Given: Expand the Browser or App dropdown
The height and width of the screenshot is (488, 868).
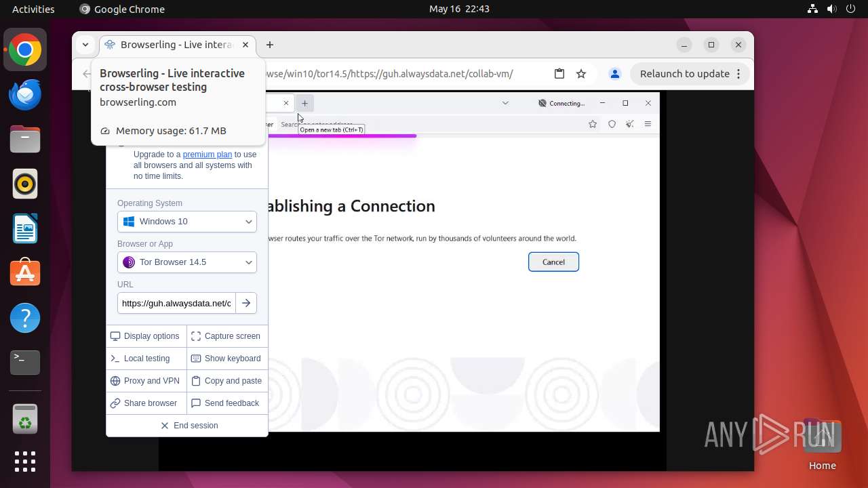Looking at the screenshot, I should tap(187, 262).
